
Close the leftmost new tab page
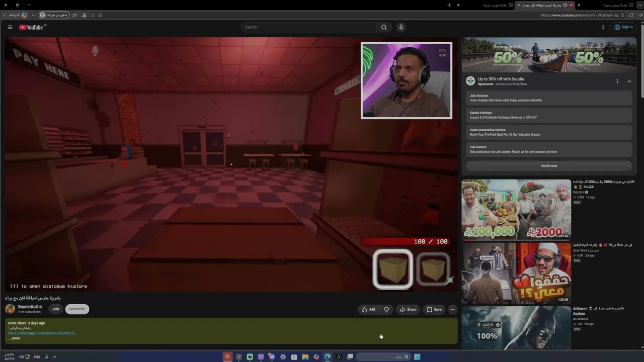(x=458, y=5)
